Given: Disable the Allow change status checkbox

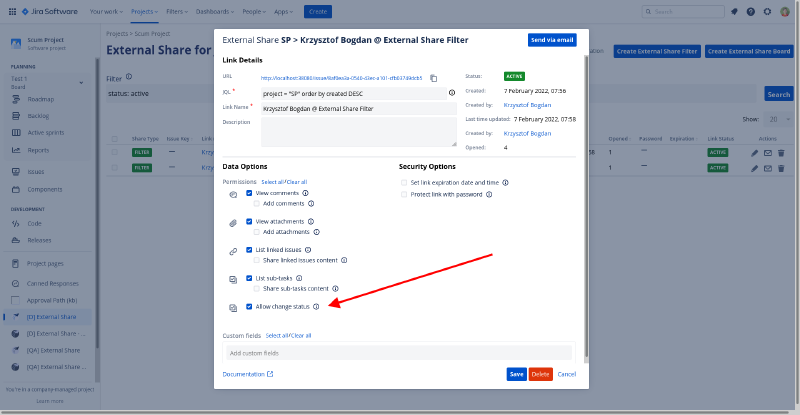Looking at the screenshot, I should [x=249, y=306].
